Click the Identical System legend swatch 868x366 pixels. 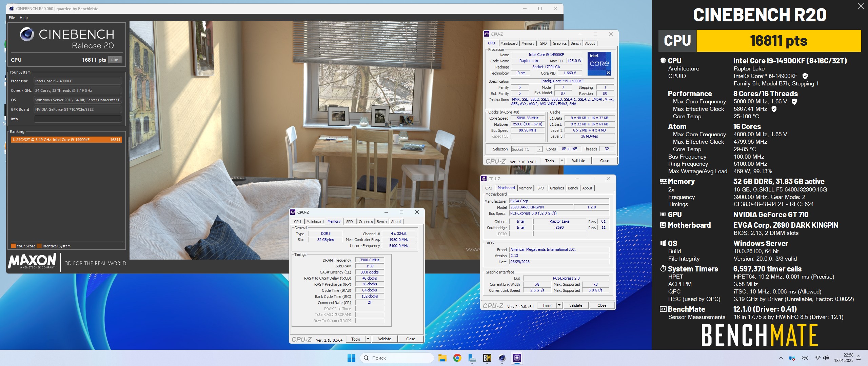(x=39, y=246)
